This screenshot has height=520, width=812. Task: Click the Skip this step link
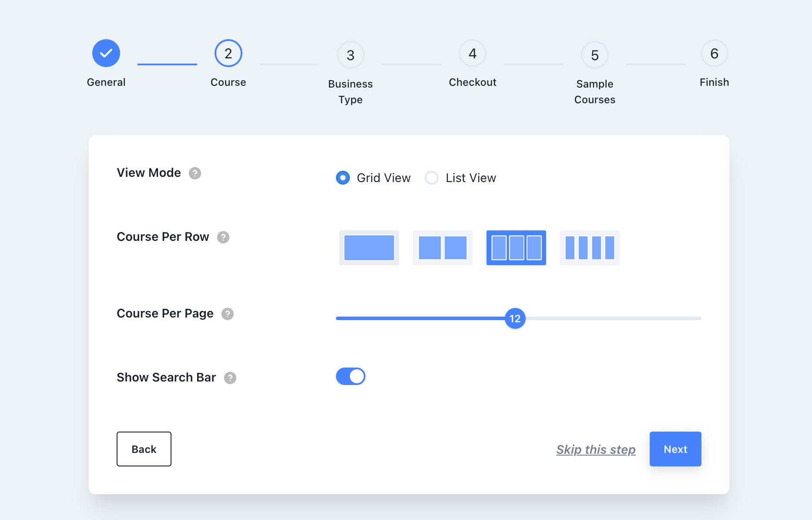point(596,449)
